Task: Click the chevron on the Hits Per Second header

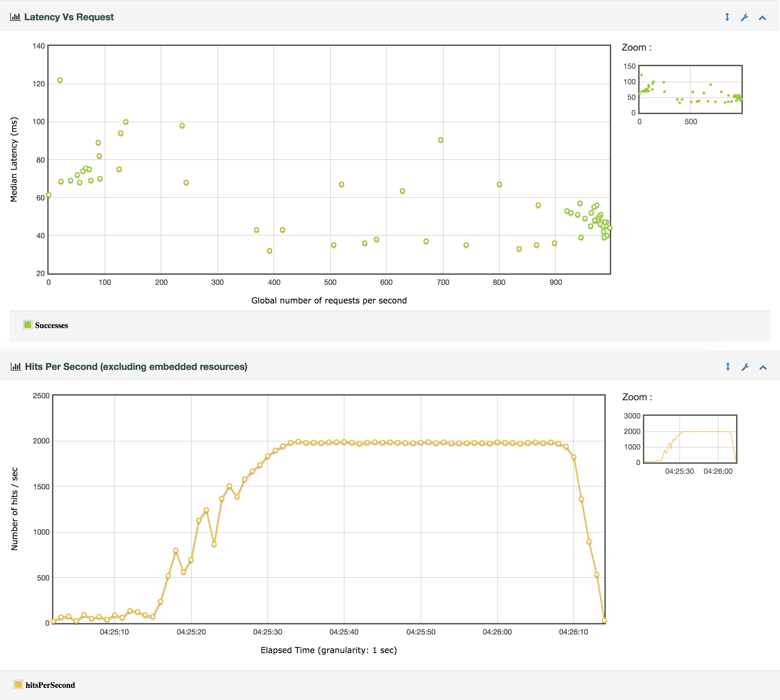Action: (762, 367)
